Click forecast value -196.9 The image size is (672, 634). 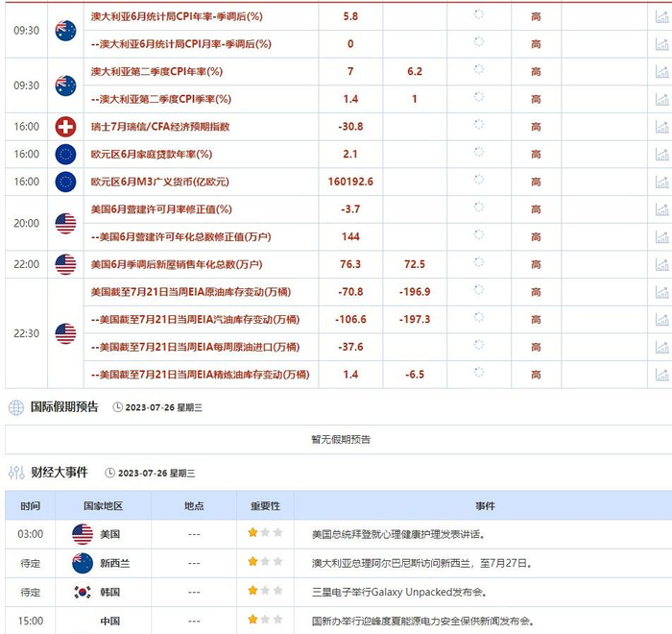(x=415, y=292)
